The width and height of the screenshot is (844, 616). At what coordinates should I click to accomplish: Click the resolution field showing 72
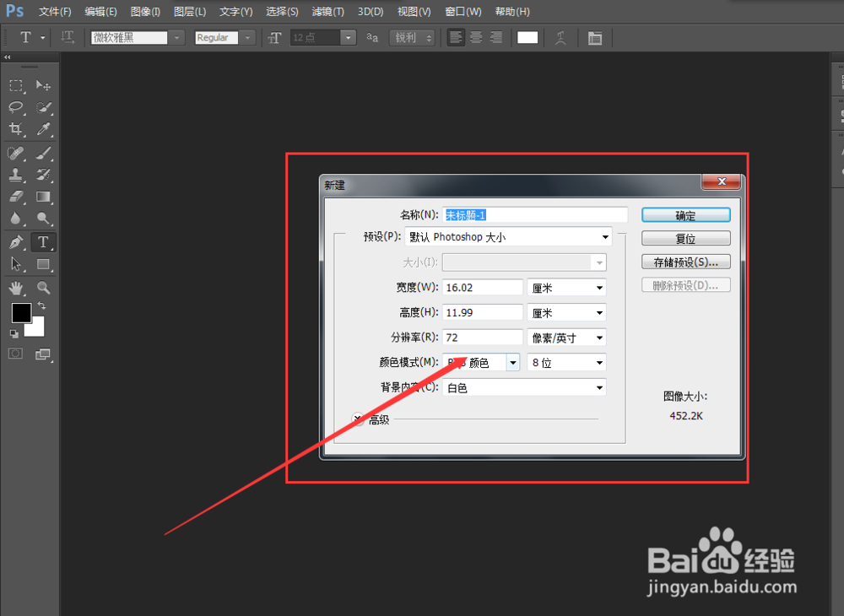482,338
